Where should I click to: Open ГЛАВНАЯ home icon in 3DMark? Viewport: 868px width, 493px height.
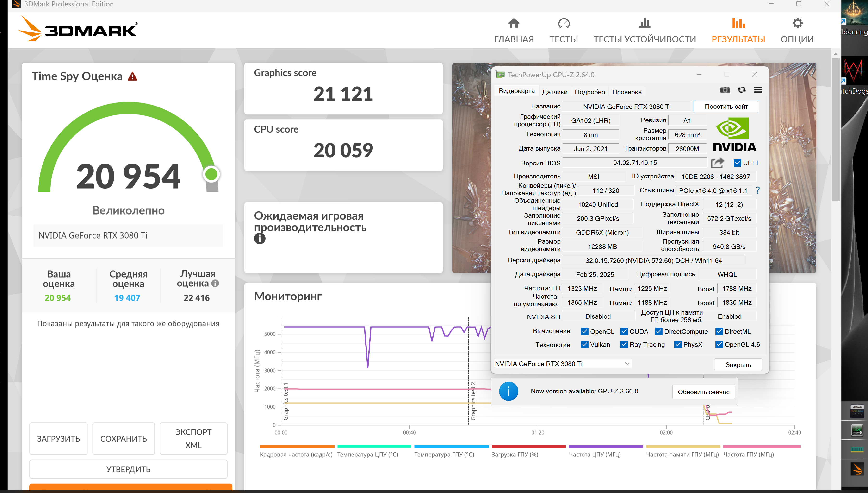[514, 23]
